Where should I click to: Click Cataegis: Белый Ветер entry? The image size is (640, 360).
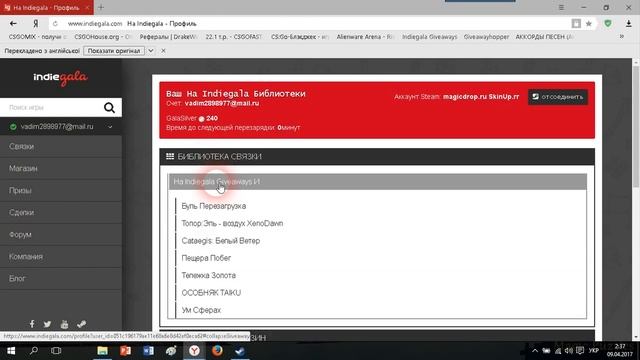coord(220,241)
